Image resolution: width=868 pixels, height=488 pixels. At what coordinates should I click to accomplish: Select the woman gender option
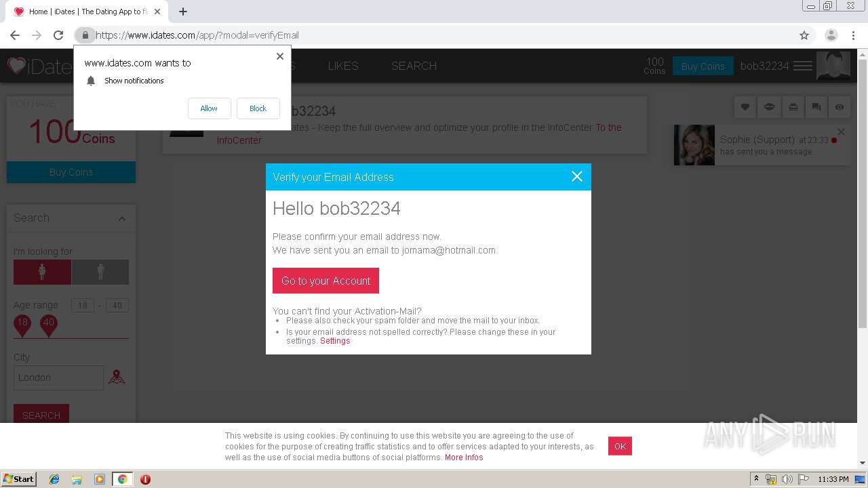[42, 272]
